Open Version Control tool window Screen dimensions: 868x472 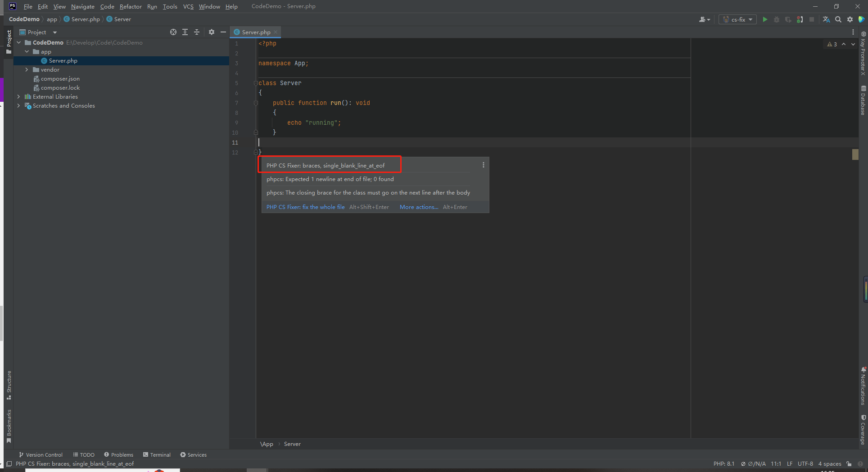(41, 455)
